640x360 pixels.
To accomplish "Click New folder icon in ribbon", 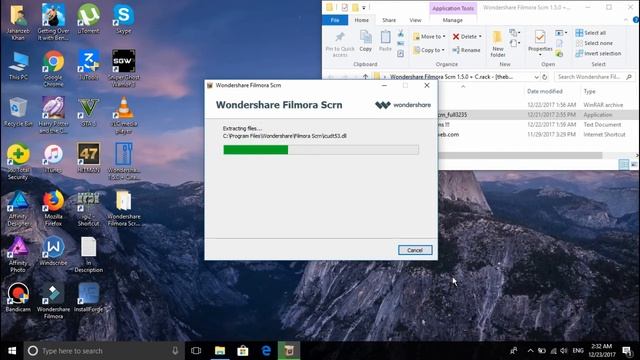I will [x=498, y=44].
